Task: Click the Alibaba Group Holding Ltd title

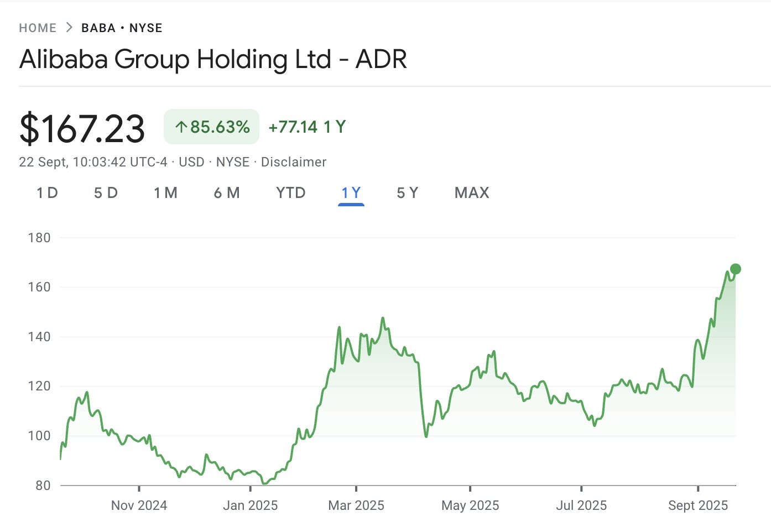Action: 213,59
